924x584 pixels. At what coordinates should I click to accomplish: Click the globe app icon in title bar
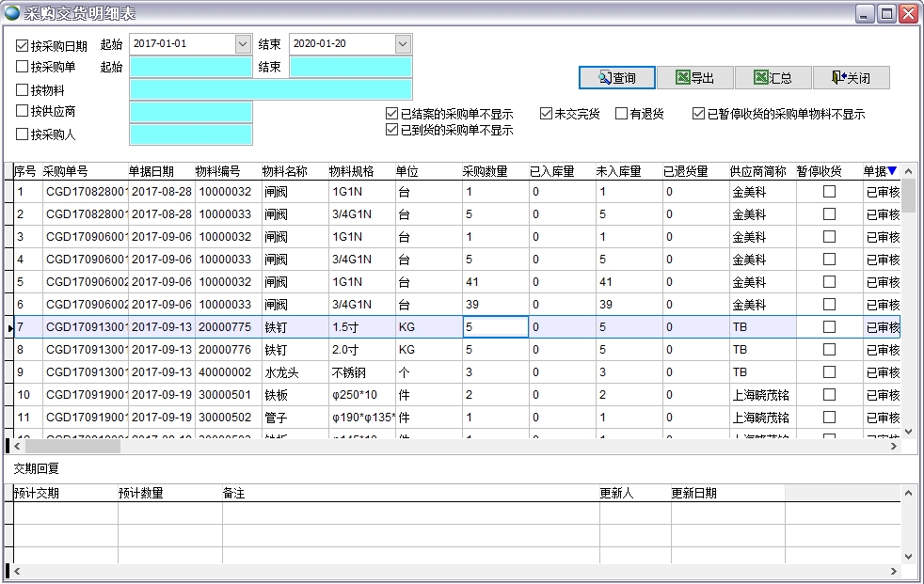coord(12,13)
